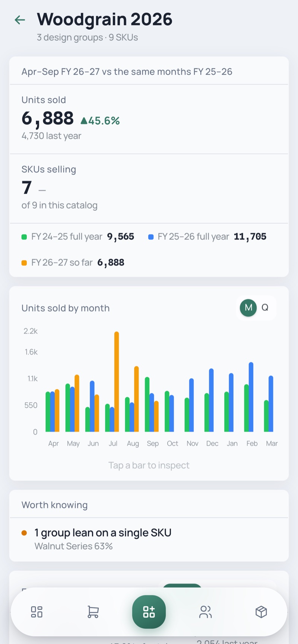Tap the "Tap a bar to inspect" hint

coord(149,465)
